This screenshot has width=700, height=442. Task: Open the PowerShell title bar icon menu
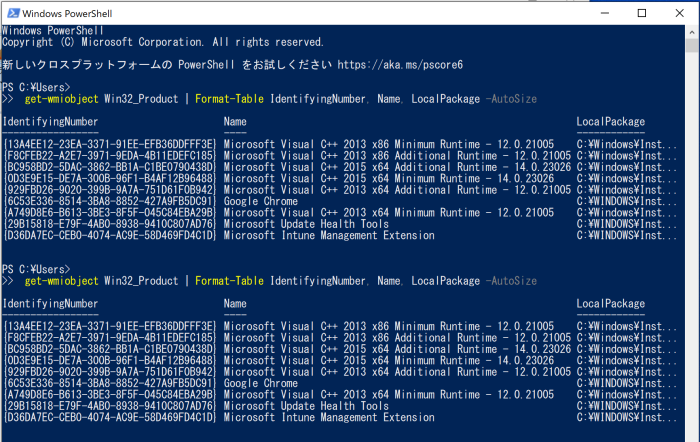(13, 13)
